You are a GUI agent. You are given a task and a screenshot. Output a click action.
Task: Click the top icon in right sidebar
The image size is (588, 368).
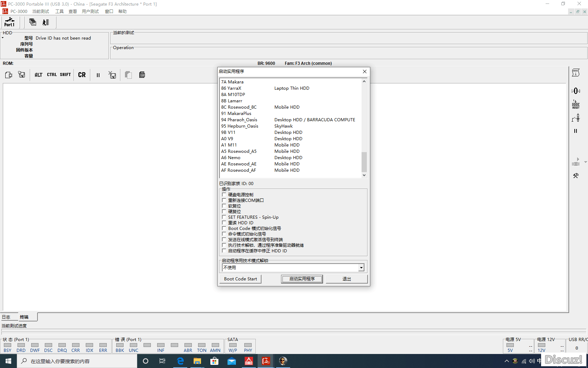tap(576, 73)
